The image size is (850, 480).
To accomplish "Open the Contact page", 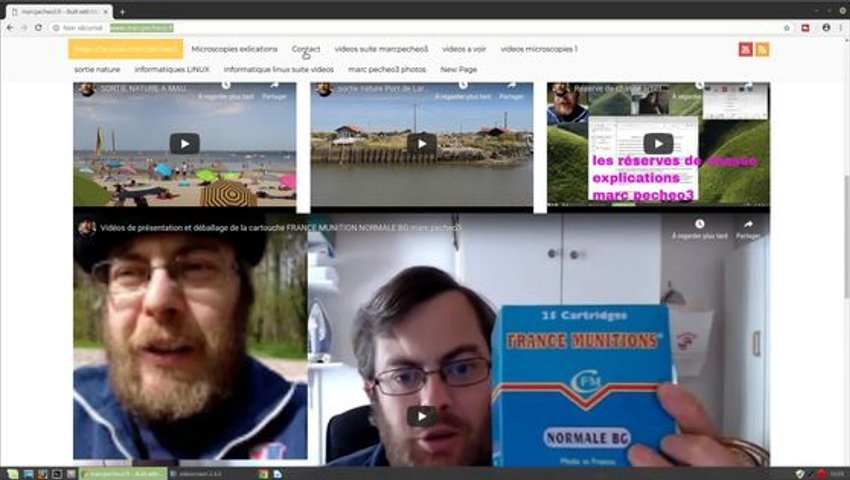I will click(x=306, y=49).
